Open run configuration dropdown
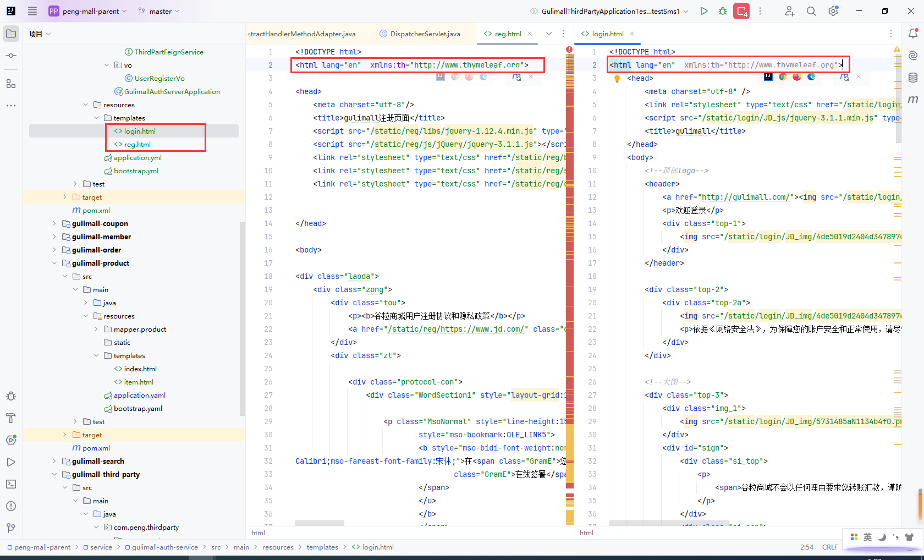Image resolution: width=924 pixels, height=560 pixels. coord(609,11)
